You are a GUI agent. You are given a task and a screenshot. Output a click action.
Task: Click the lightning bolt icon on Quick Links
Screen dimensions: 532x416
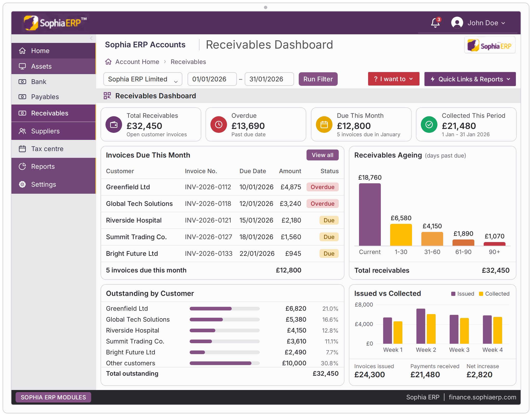[433, 79]
